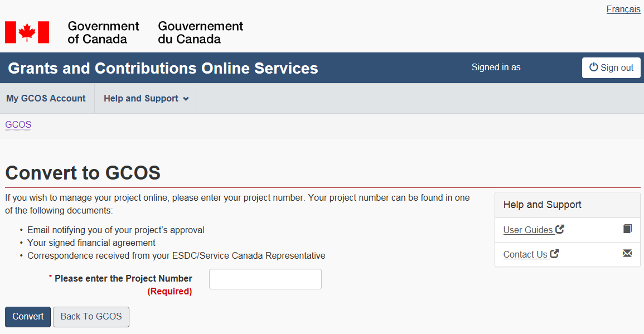This screenshot has height=334, width=644.
Task: Click the book icon in User Guides row
Action: [x=627, y=229]
